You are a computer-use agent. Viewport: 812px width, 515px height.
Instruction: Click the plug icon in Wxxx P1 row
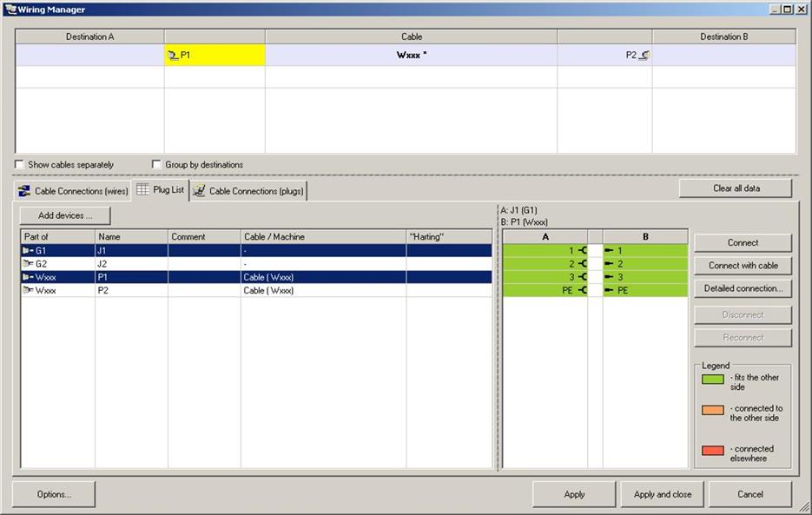(x=28, y=277)
